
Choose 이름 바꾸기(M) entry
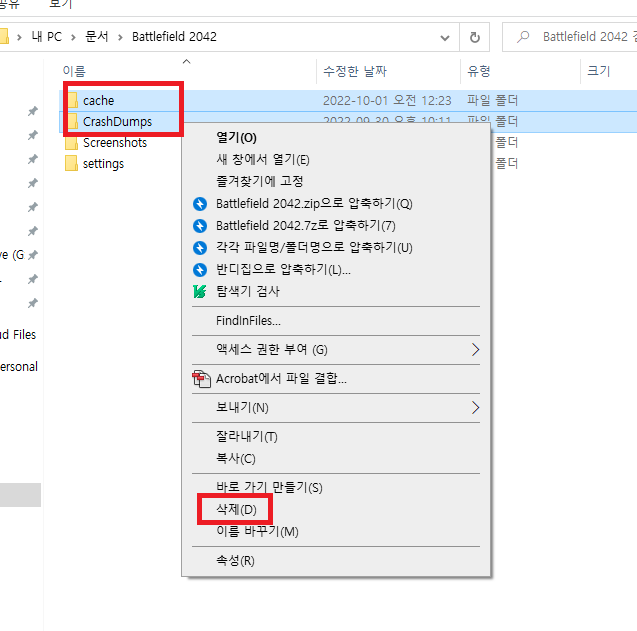point(257,531)
